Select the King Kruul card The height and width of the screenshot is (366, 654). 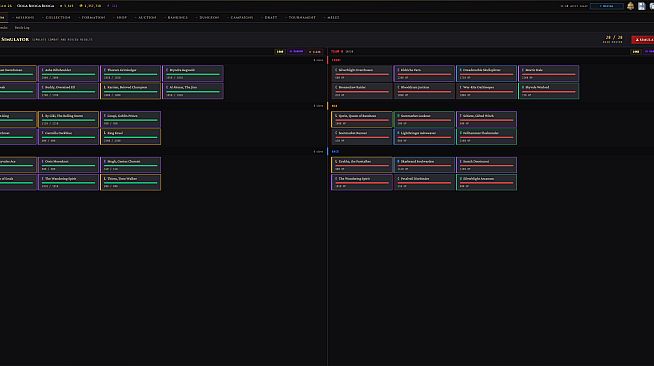click(131, 136)
